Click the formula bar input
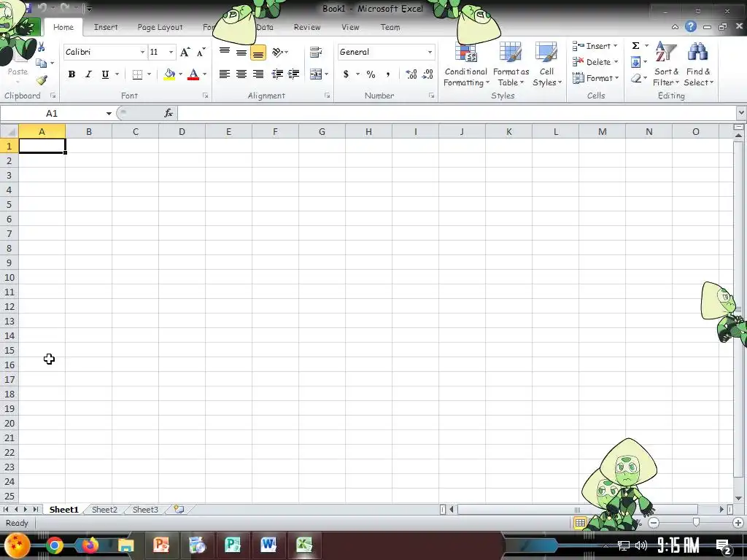This screenshot has width=747, height=560. pyautogui.click(x=457, y=113)
